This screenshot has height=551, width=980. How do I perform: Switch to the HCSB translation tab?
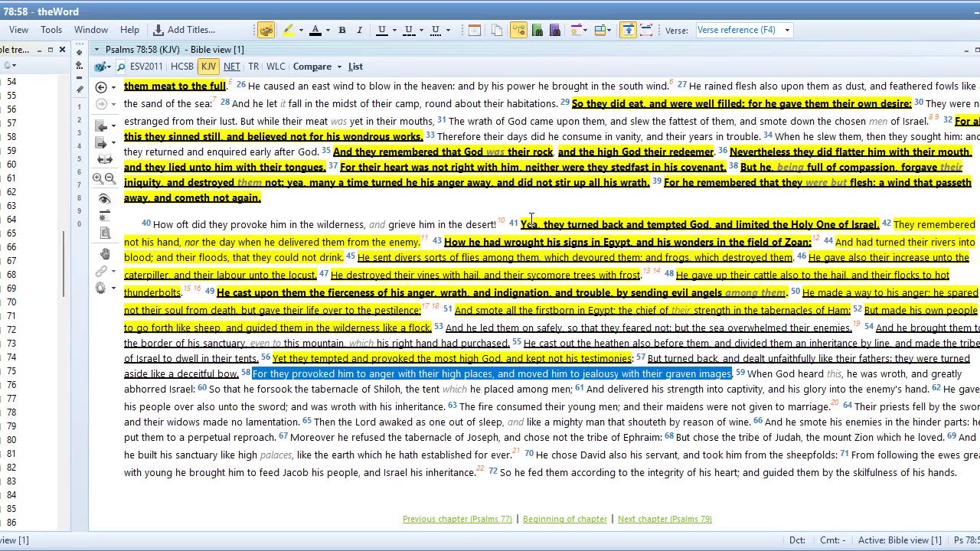click(182, 67)
